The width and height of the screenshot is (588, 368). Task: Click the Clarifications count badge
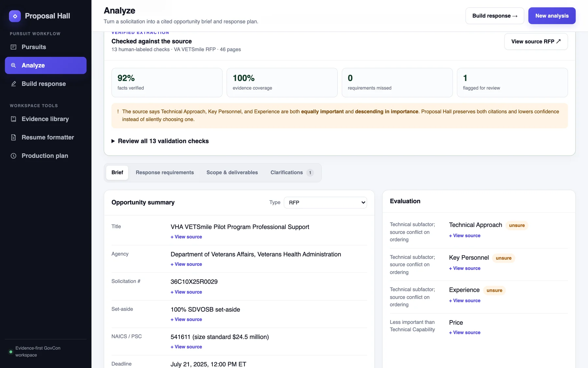pos(310,173)
